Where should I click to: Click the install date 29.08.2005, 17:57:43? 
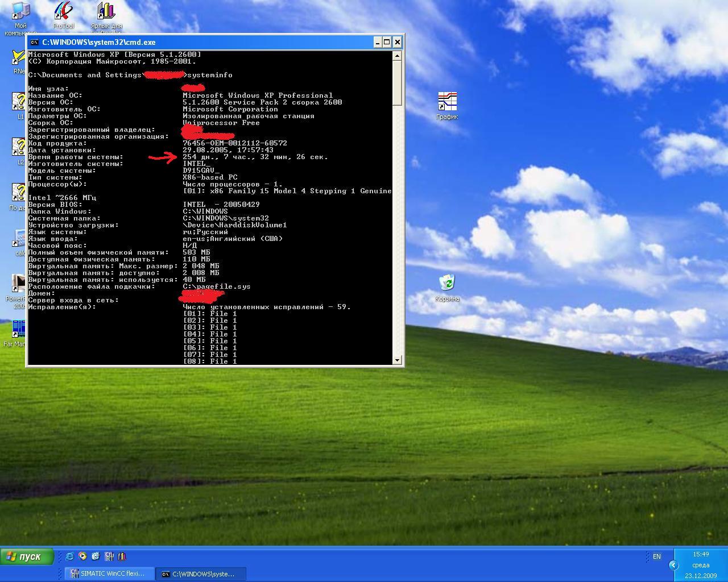click(x=228, y=150)
